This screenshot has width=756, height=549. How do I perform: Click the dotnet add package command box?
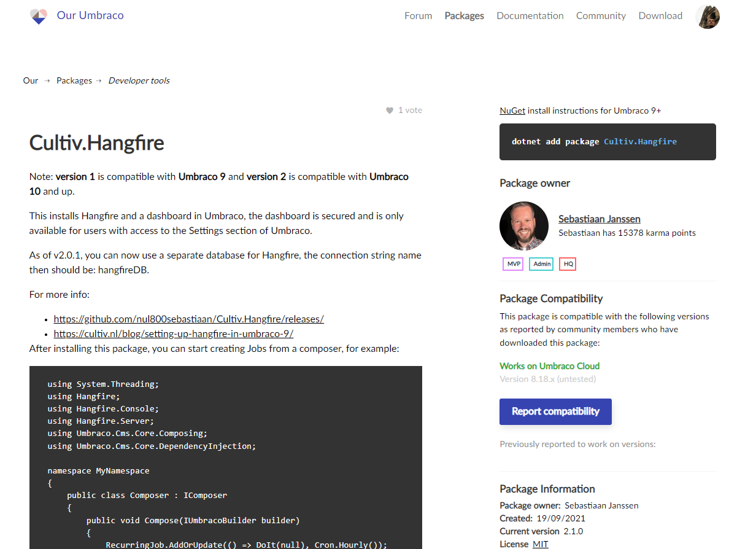607,142
